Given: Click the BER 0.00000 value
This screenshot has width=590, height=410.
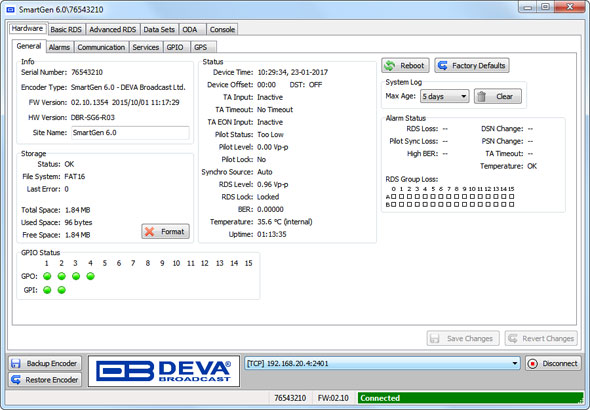Looking at the screenshot, I should [270, 210].
